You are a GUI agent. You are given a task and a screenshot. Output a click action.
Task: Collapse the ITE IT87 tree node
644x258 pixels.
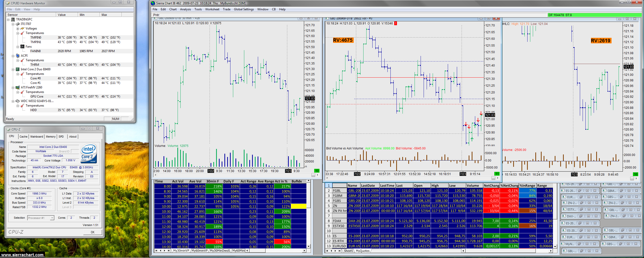[x=13, y=24]
